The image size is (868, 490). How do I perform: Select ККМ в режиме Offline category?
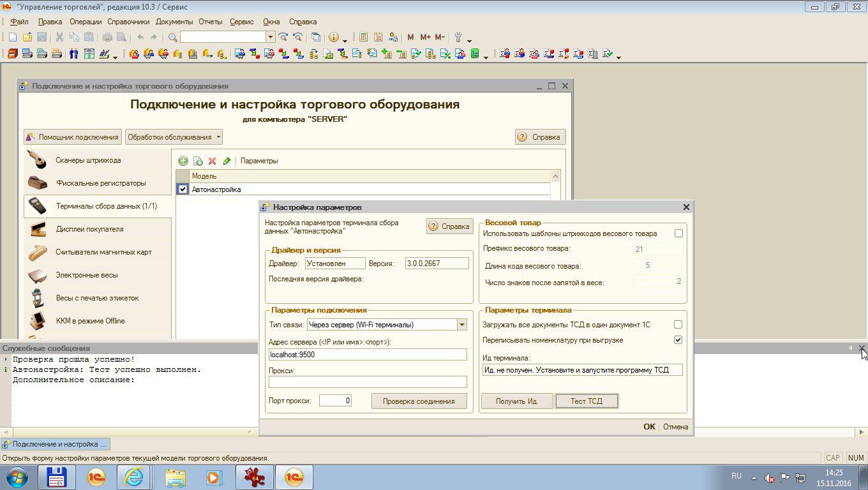[98, 321]
